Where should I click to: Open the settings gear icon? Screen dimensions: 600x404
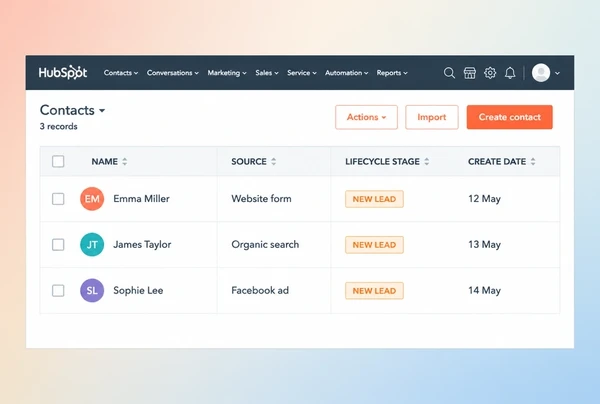[490, 73]
